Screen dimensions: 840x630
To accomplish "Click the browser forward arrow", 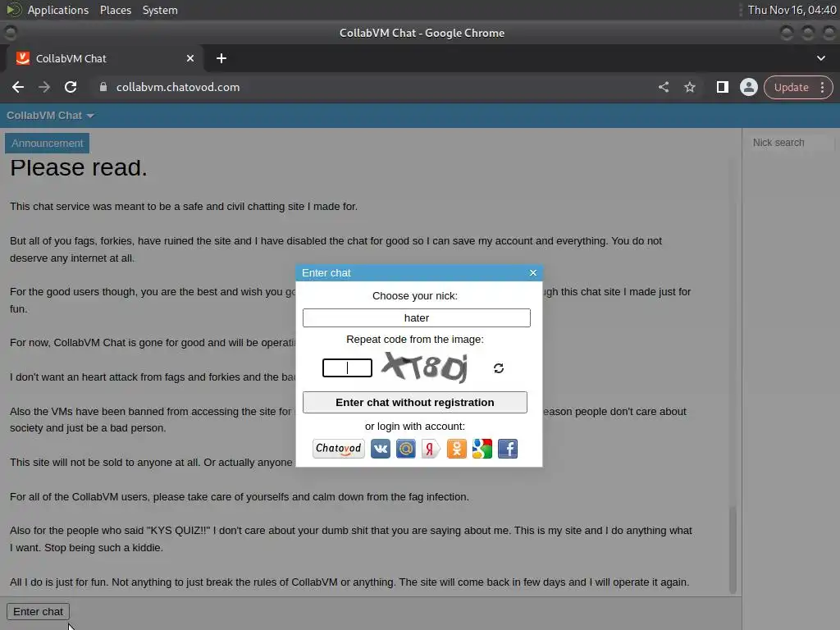I will (x=44, y=87).
